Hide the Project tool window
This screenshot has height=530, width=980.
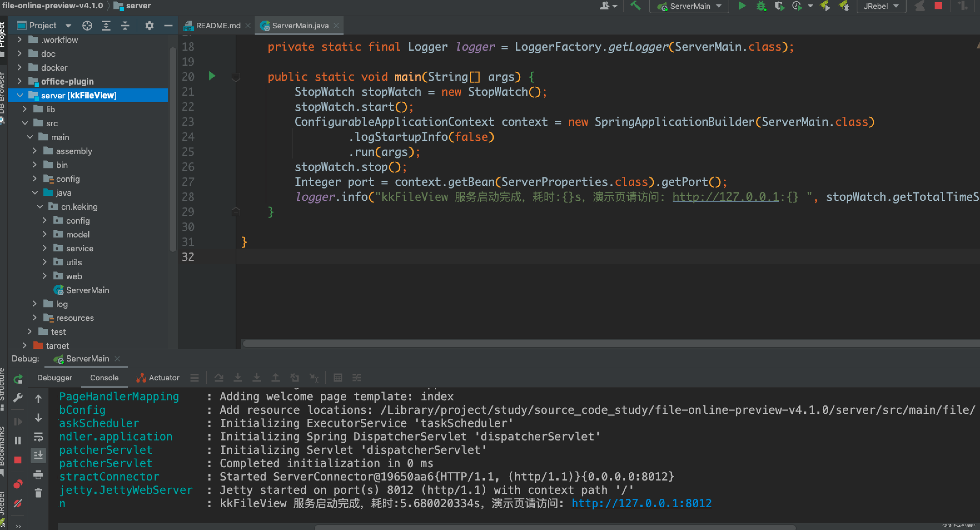[x=168, y=26]
